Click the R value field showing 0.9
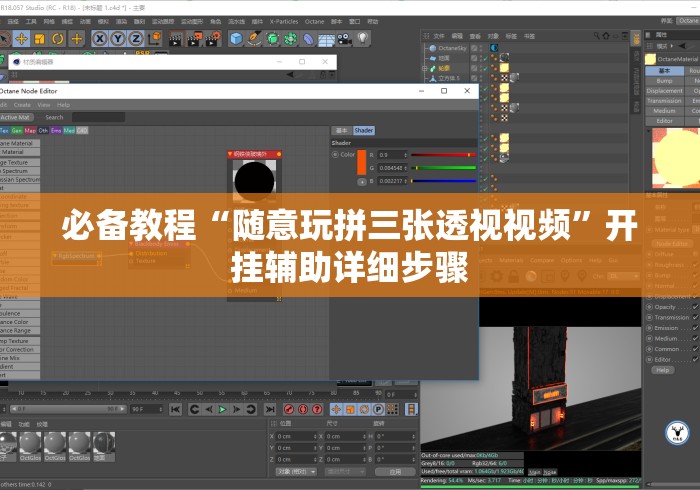This screenshot has width=700, height=490. pos(392,155)
